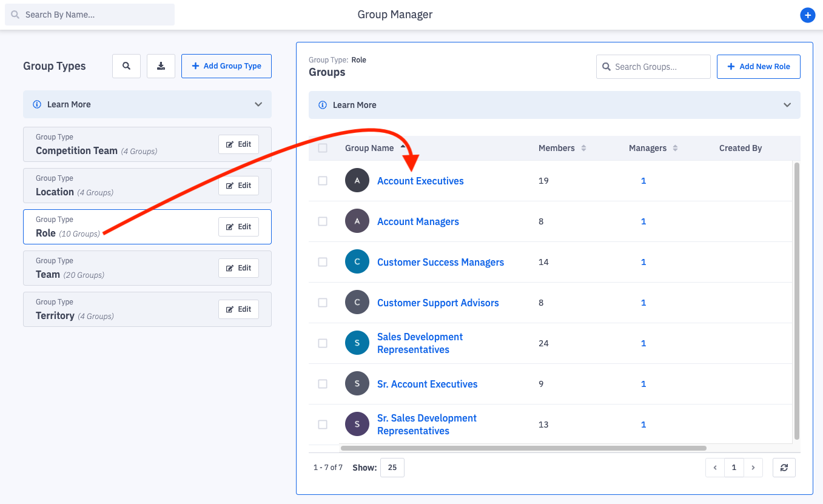Click the Add New Role button
The height and width of the screenshot is (504, 823).
click(x=758, y=67)
